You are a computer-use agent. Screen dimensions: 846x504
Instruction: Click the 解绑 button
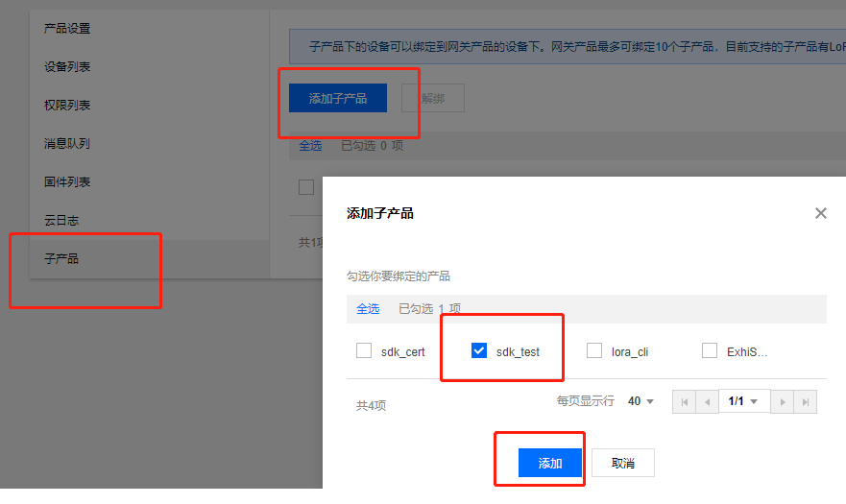point(433,98)
